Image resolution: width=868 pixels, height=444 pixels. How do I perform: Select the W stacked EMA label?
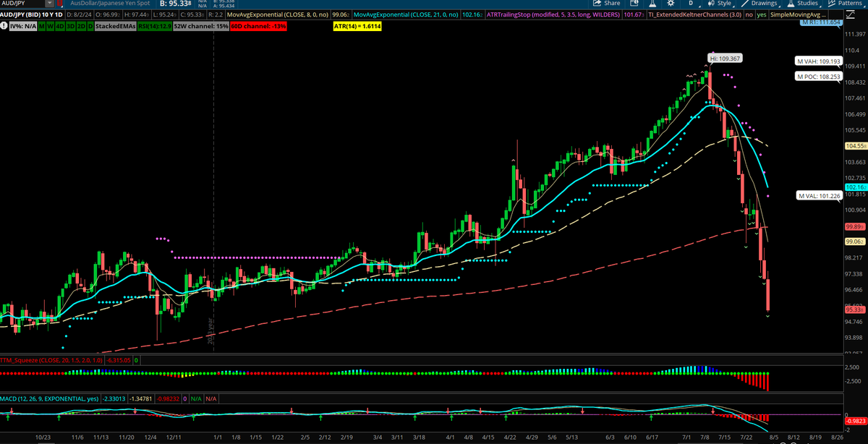click(x=51, y=26)
